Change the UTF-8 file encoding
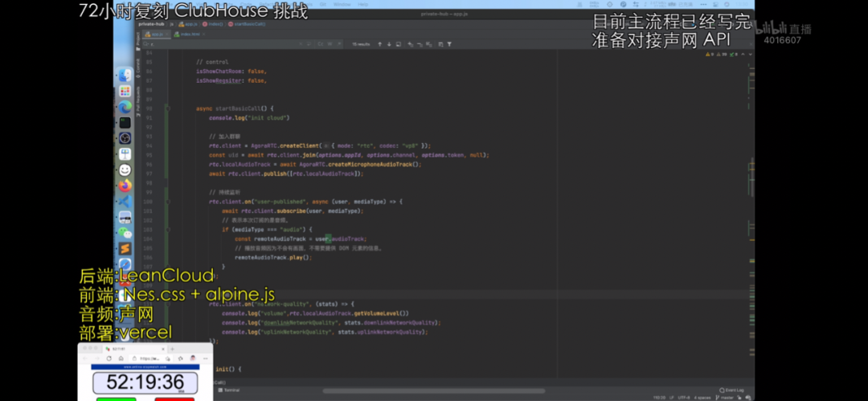 684,398
